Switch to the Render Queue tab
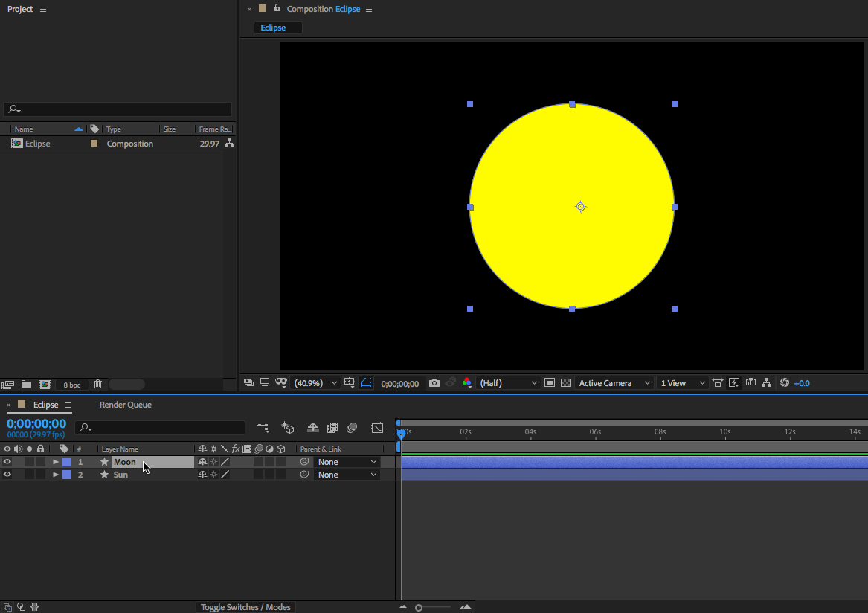868x613 pixels. (126, 405)
